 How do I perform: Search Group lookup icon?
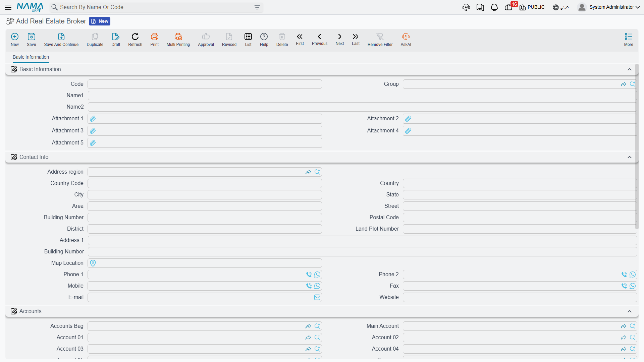click(x=633, y=84)
